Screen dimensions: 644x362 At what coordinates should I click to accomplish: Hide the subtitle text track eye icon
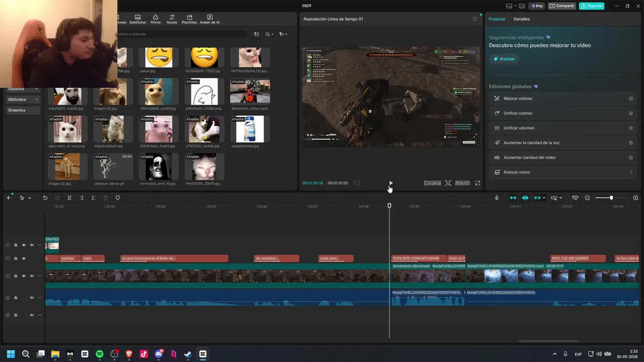[23, 258]
